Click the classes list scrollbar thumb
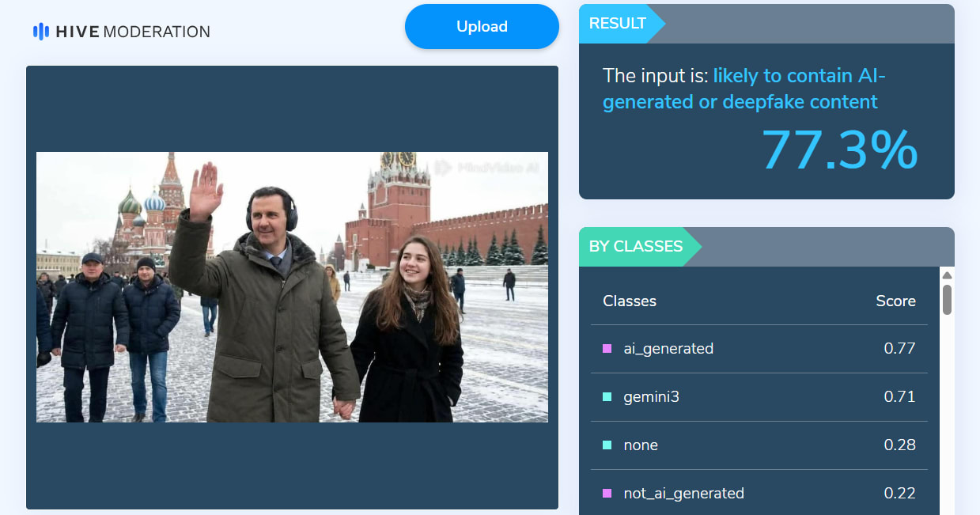 pos(947,300)
